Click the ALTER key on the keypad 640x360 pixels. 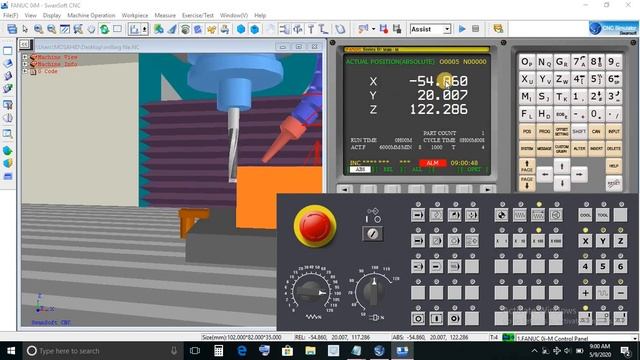(x=579, y=149)
